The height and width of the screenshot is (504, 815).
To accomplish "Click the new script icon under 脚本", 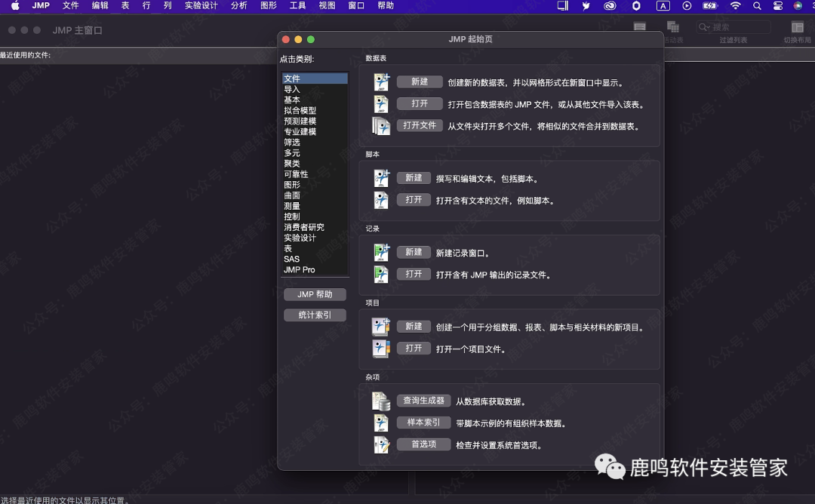I will [382, 178].
